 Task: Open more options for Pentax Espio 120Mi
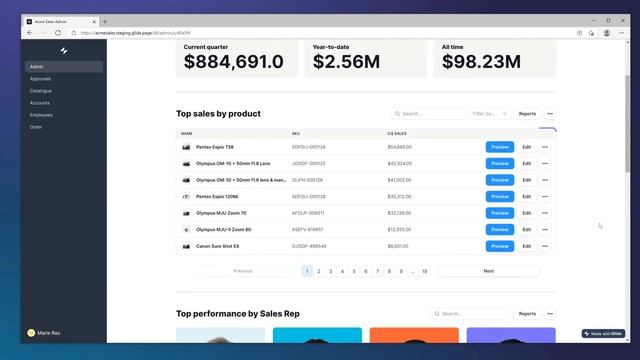[545, 197]
